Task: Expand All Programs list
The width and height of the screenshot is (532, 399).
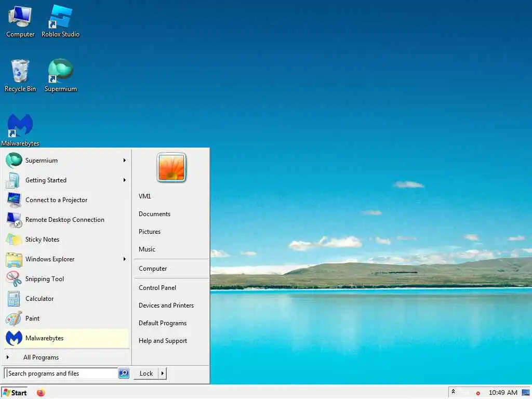Action: [67, 357]
